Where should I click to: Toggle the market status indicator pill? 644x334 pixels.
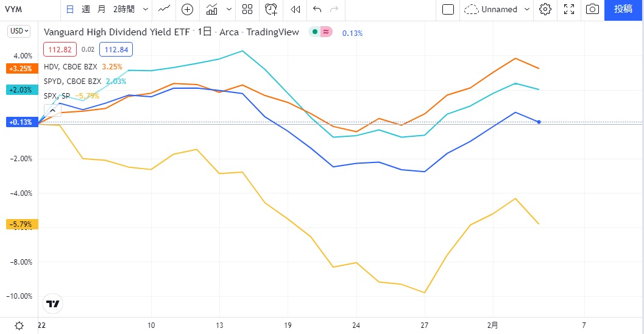click(x=320, y=32)
